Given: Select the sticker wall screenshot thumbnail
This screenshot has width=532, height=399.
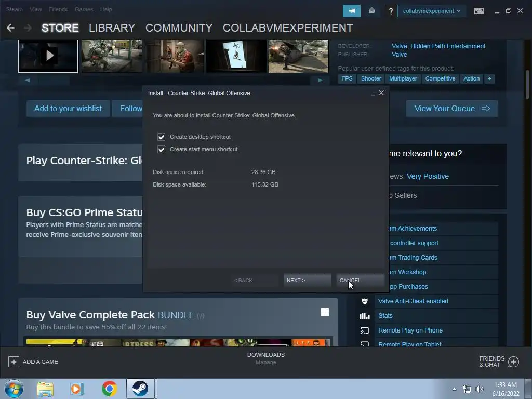Looking at the screenshot, I should 236,56.
